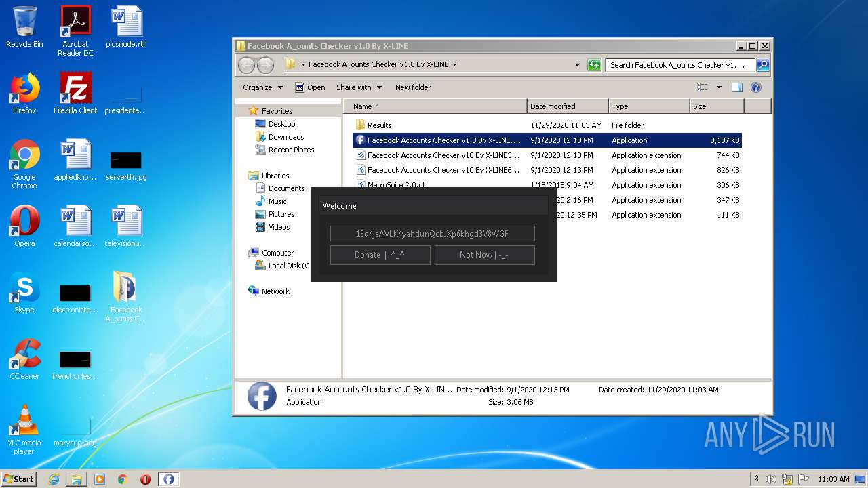Viewport: 868px width, 488px height.
Task: Open appliedkno document on desktop
Action: (75, 160)
